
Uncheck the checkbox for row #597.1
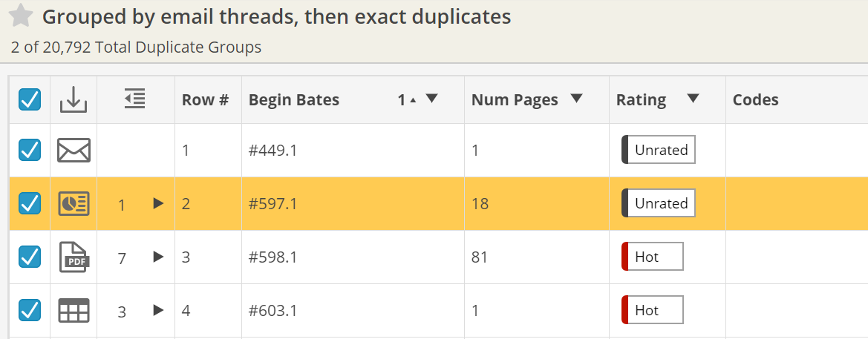click(30, 203)
